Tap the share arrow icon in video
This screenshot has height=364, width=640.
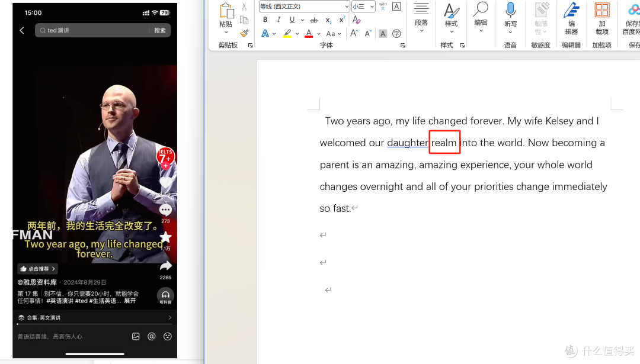pos(165,266)
